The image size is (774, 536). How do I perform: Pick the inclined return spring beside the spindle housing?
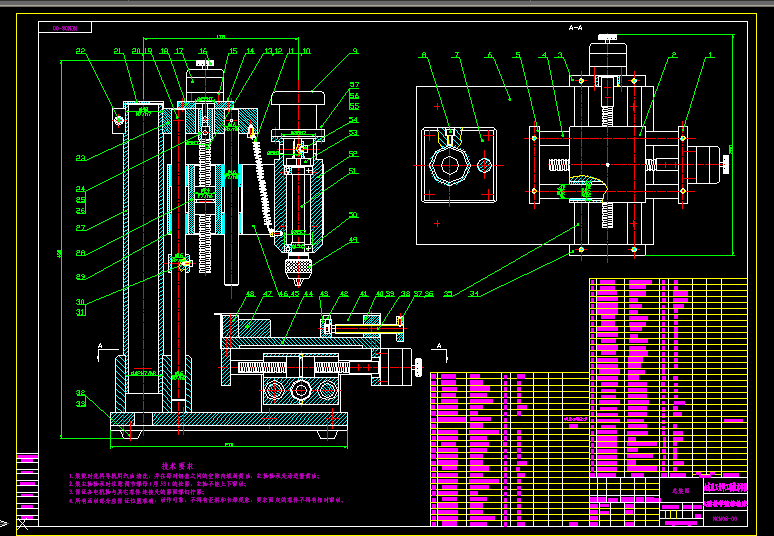[x=263, y=183]
